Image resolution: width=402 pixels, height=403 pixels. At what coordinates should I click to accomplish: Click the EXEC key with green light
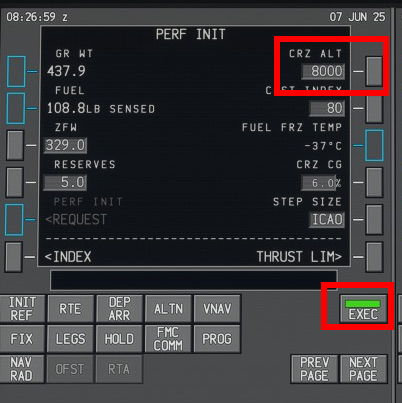pyautogui.click(x=363, y=309)
